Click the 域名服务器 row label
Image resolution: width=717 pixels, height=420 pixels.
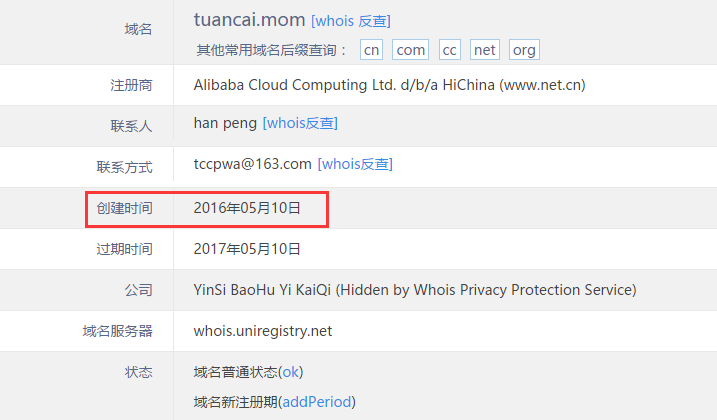(x=118, y=331)
